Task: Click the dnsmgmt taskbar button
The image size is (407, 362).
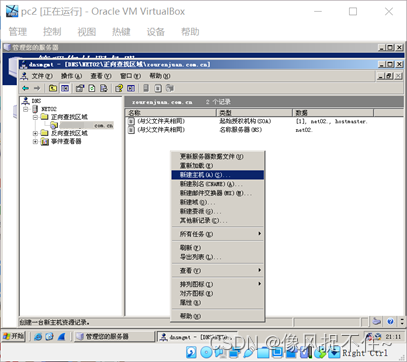Action: (197, 337)
